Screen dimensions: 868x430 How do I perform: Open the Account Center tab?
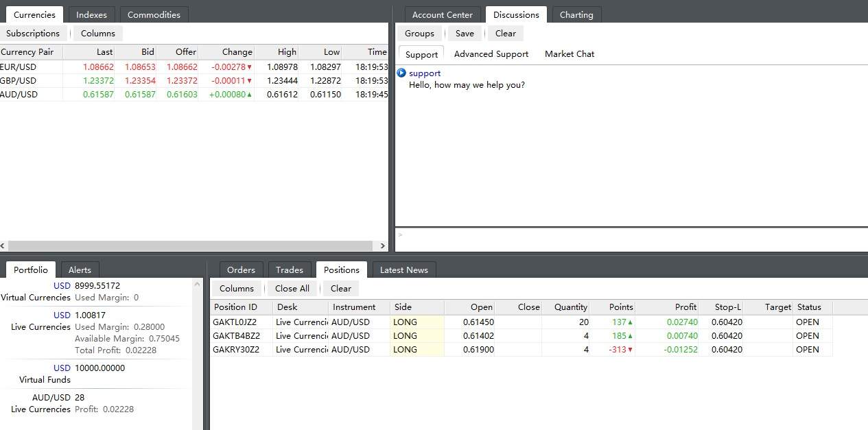click(x=443, y=14)
